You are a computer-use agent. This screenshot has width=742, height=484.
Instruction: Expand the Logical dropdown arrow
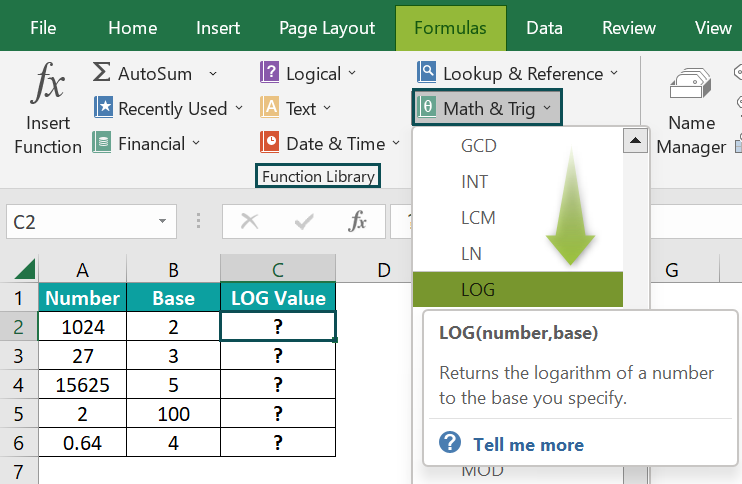352,73
